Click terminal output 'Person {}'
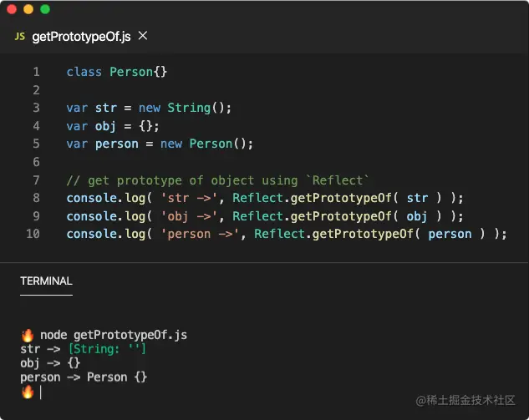This screenshot has height=420, width=529. point(117,377)
